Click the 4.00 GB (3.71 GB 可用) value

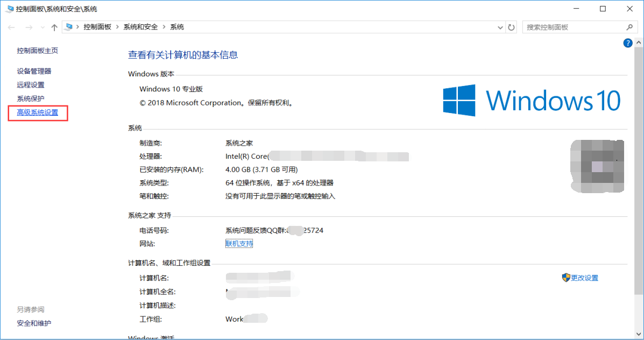[x=261, y=169]
